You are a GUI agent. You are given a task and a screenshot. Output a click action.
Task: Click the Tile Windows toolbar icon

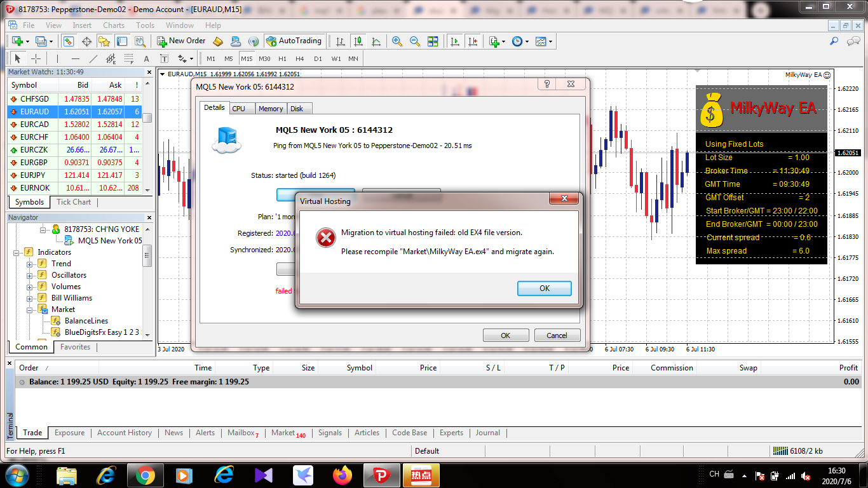(433, 41)
